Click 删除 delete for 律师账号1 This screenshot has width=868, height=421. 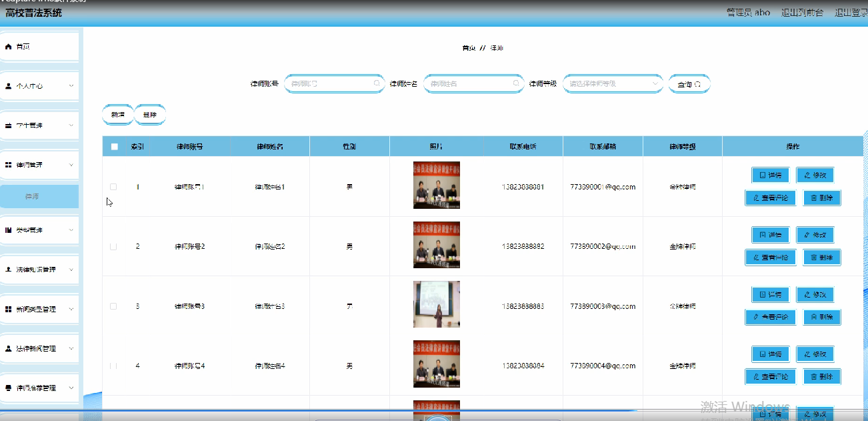822,198
